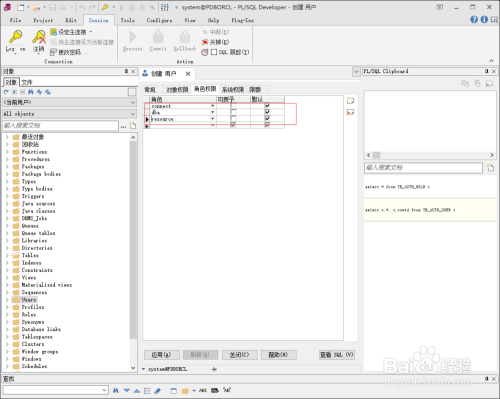Click the binoculars icon in the 查找 bar
The image size is (500, 399).
(115, 390)
